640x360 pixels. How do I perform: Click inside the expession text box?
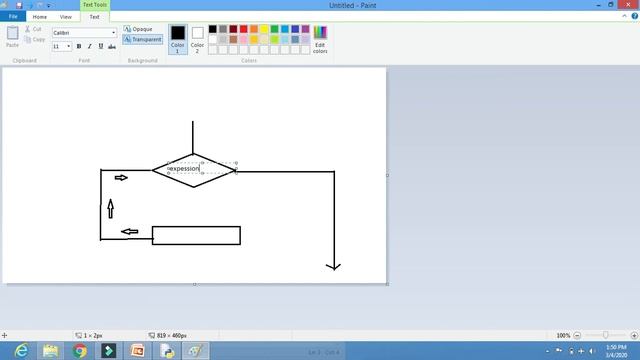pyautogui.click(x=202, y=168)
